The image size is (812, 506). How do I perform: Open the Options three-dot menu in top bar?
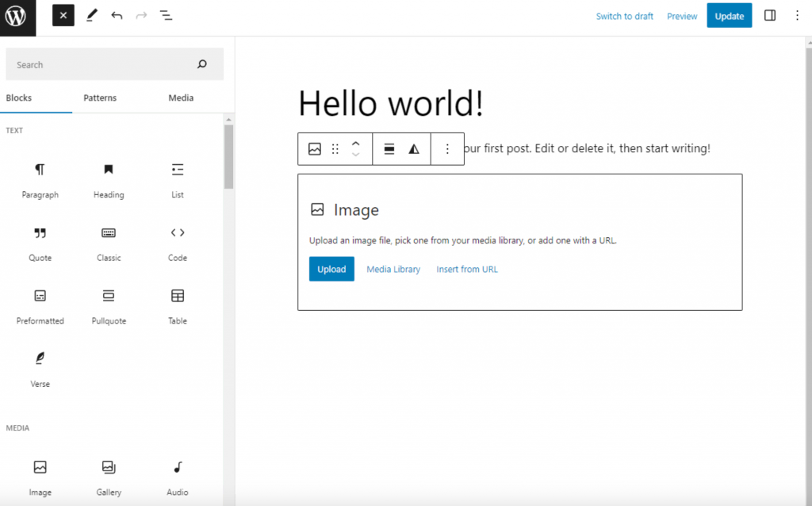tap(797, 16)
